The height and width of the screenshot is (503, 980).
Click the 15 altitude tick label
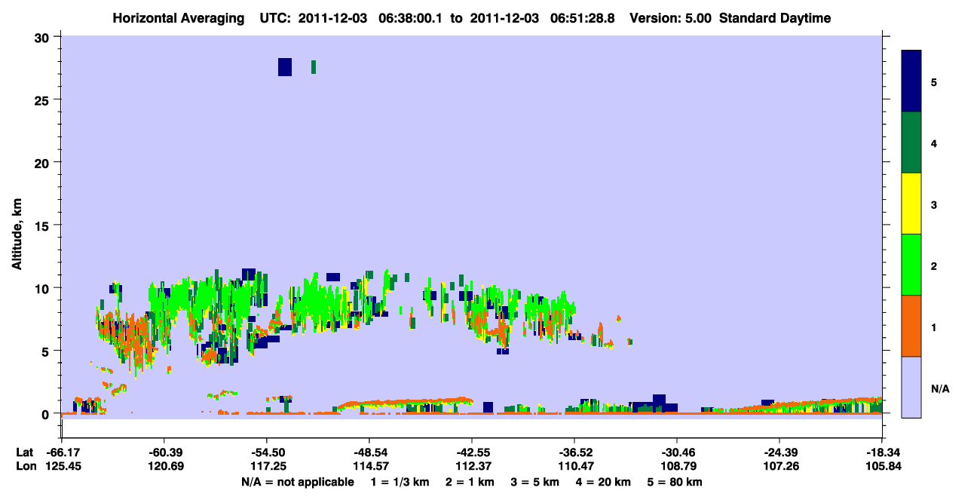tap(43, 225)
